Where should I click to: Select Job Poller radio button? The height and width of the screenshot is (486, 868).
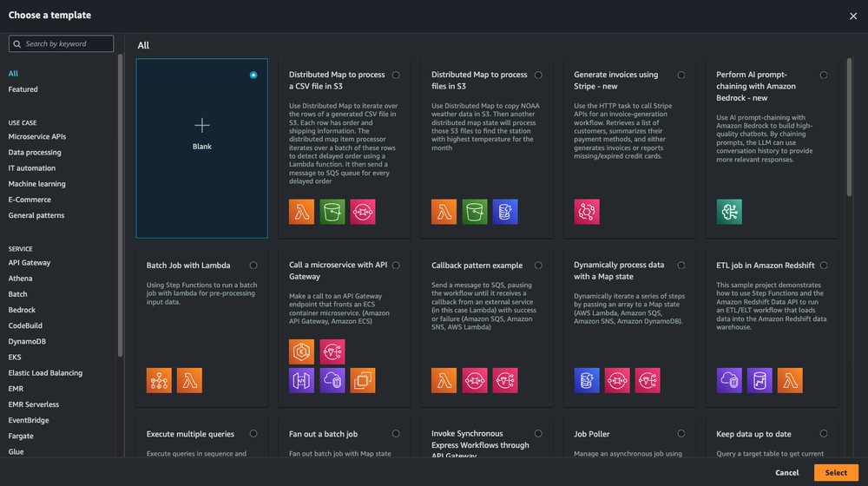pyautogui.click(x=681, y=433)
